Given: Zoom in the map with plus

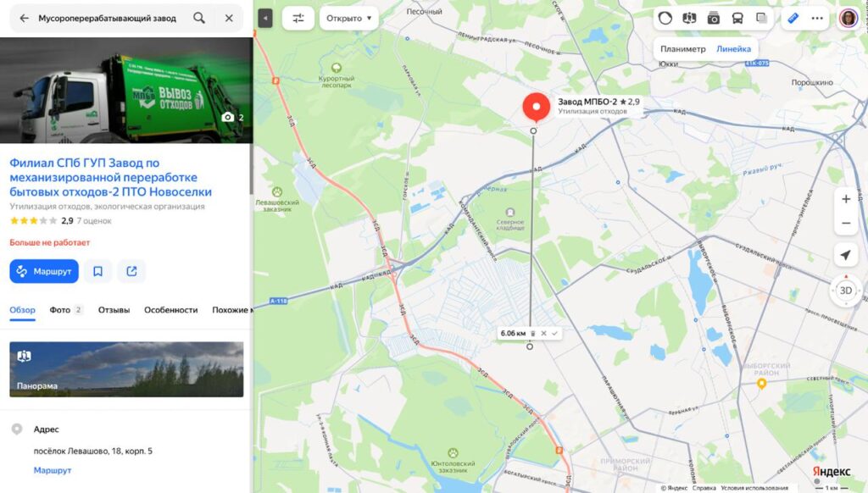Looking at the screenshot, I should 846,199.
